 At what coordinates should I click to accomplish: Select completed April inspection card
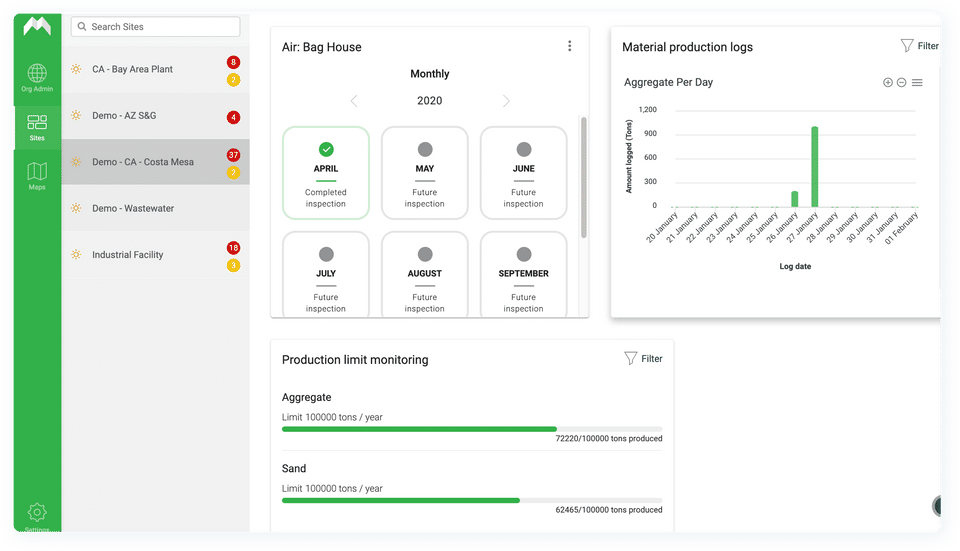point(326,173)
